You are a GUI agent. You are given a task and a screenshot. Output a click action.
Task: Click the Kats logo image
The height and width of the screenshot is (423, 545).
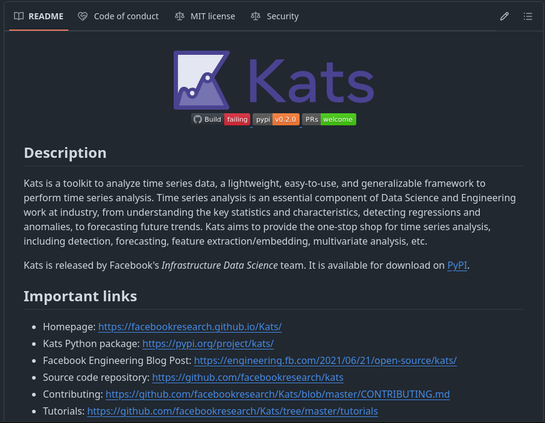[x=274, y=80]
